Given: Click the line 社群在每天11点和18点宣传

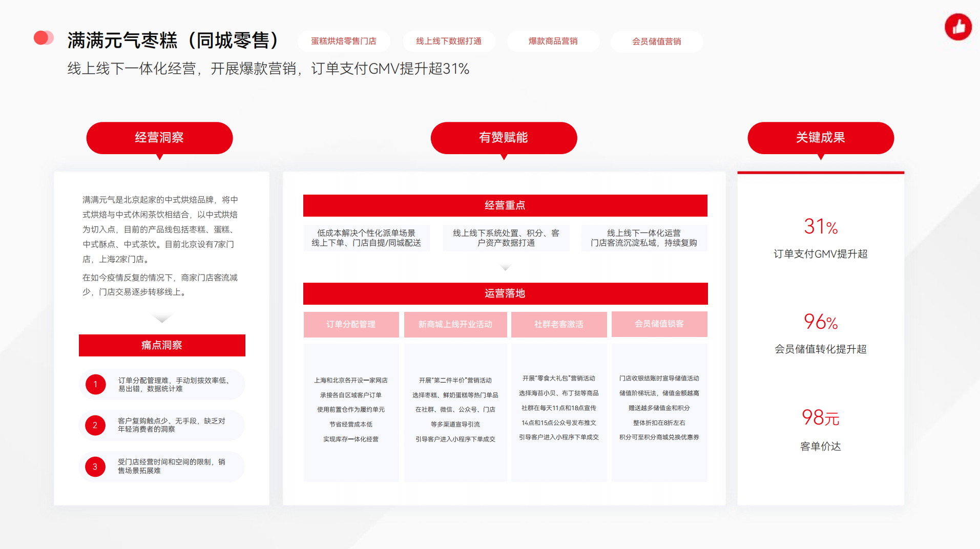Looking at the screenshot, I should (559, 408).
